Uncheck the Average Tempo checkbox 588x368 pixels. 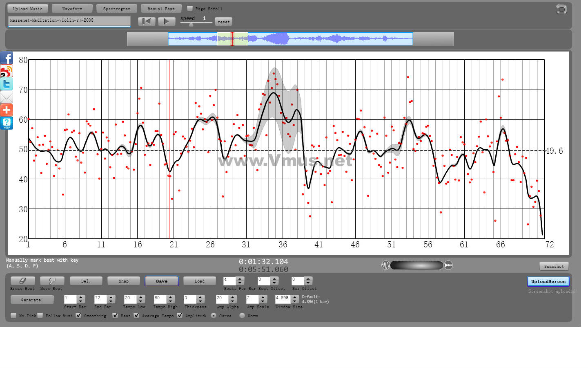pyautogui.click(x=136, y=315)
